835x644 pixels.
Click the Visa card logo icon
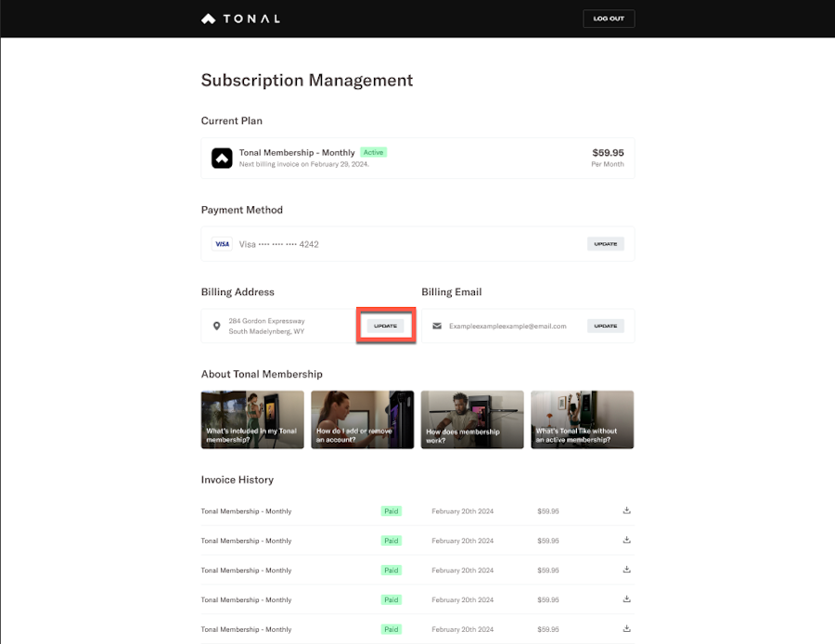pos(222,244)
